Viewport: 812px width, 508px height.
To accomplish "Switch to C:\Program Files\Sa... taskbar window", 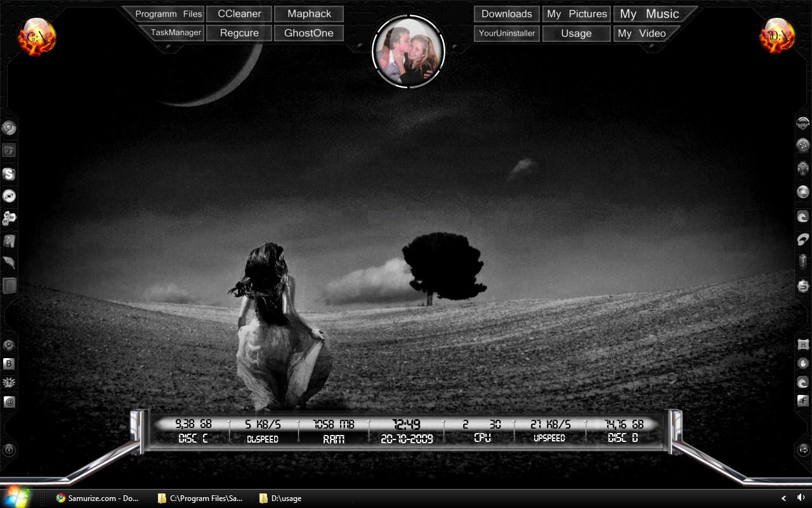I will pyautogui.click(x=200, y=498).
